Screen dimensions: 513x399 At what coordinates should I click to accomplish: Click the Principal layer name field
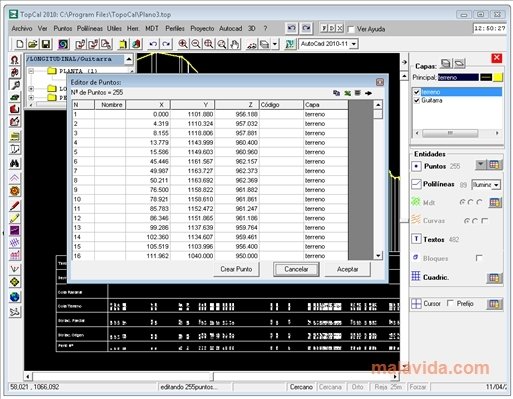coord(458,77)
